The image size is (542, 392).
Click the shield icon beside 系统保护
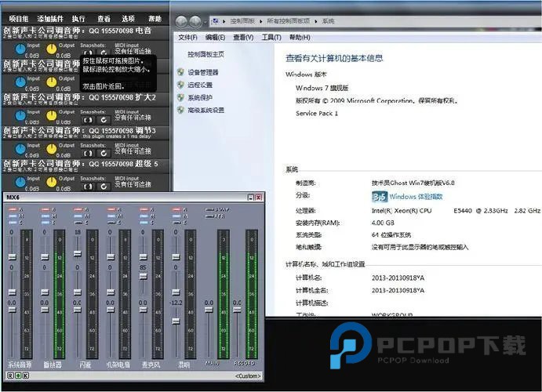[x=180, y=97]
